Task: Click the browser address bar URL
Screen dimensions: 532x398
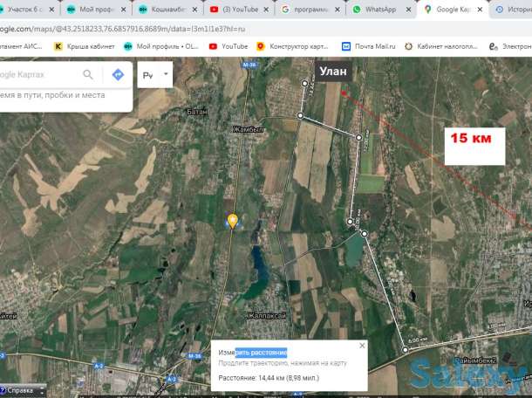Action: point(131,28)
